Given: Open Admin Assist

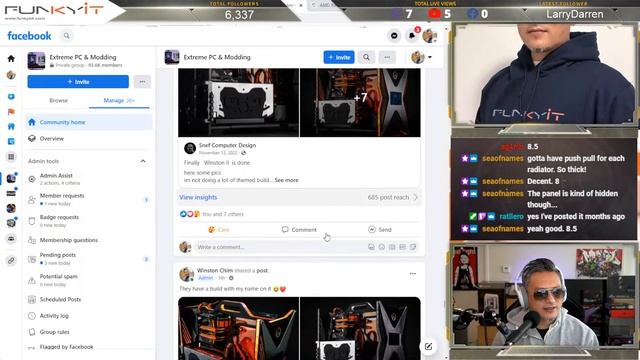Looking at the screenshot, I should pos(89,179).
